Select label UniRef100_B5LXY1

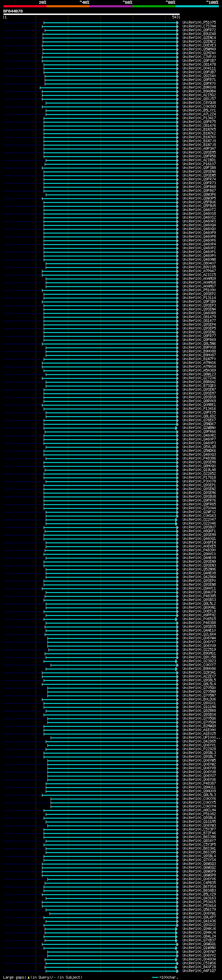(199, 110)
